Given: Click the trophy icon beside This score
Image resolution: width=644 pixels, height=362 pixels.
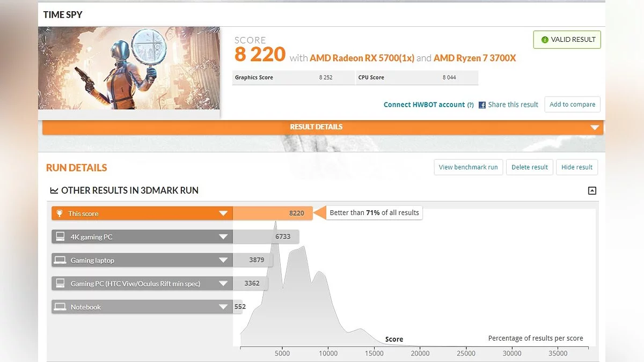Looking at the screenshot, I should pyautogui.click(x=60, y=213).
